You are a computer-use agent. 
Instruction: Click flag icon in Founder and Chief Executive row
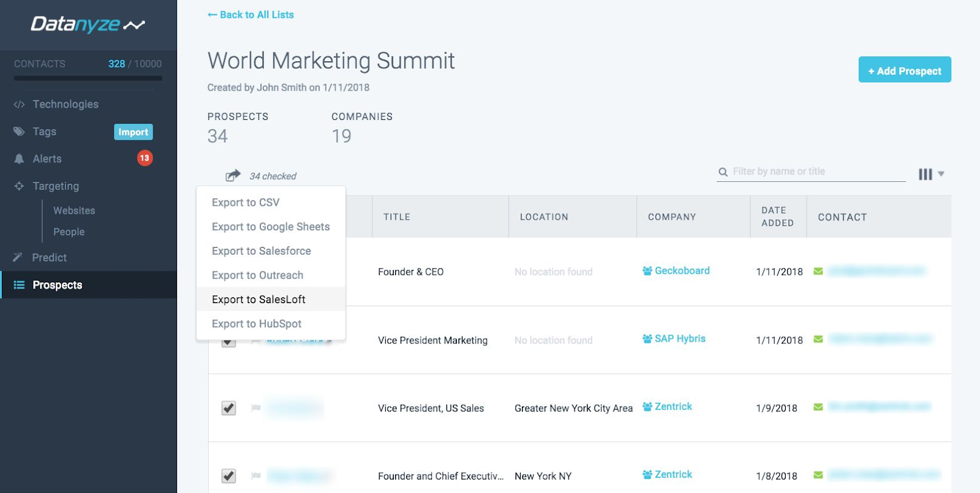tap(256, 476)
